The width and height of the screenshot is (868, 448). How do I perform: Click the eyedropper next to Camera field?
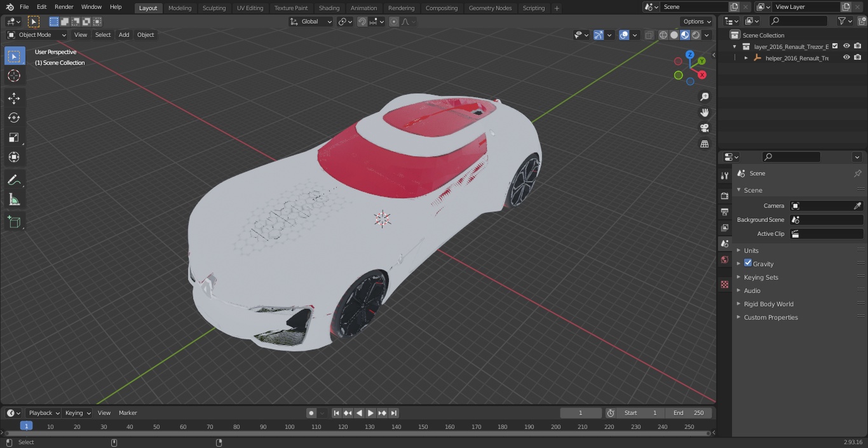click(857, 206)
